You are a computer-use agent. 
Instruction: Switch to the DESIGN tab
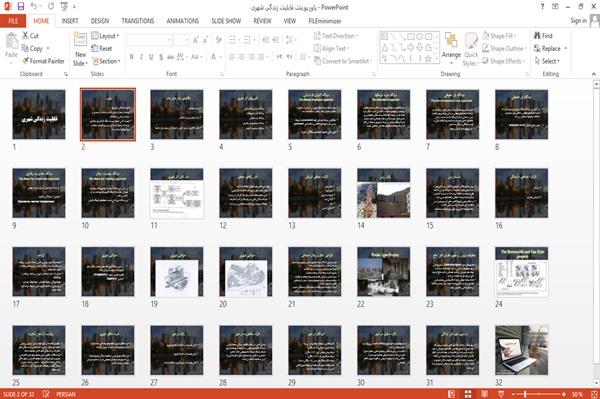tap(99, 21)
